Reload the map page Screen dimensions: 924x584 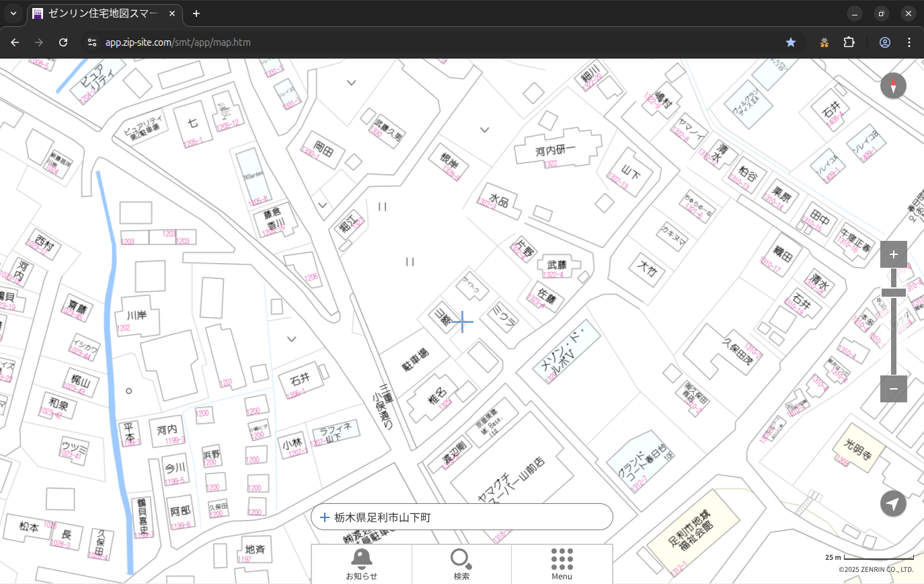pos(63,42)
